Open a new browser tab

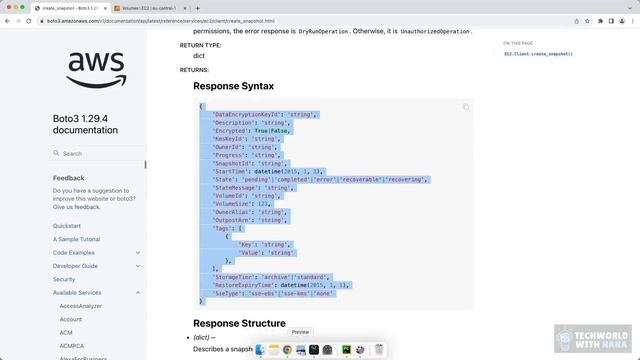pos(198,8)
